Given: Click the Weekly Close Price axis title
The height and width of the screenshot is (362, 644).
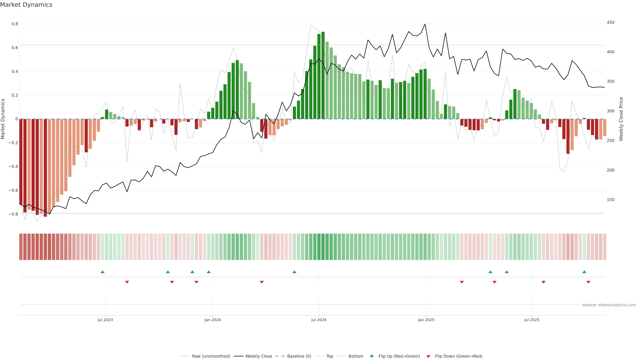Looking at the screenshot, I should pos(621,119).
